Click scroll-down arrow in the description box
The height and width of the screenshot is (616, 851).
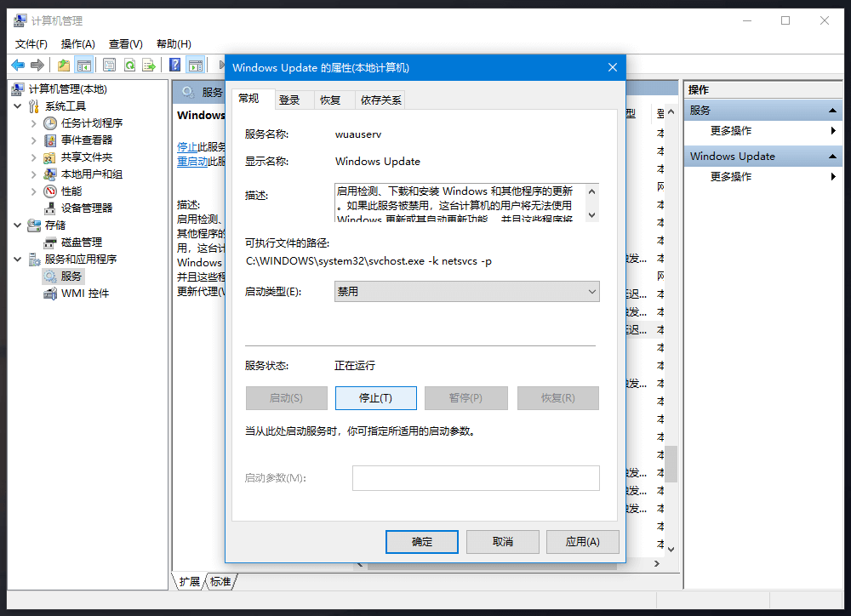tap(591, 215)
